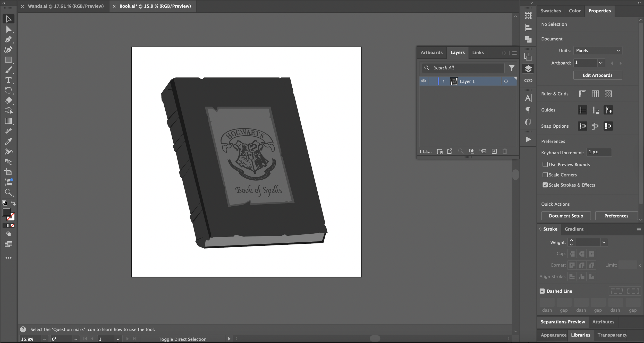644x343 pixels.
Task: Hide Layer 1 with eye icon
Action: pos(423,81)
